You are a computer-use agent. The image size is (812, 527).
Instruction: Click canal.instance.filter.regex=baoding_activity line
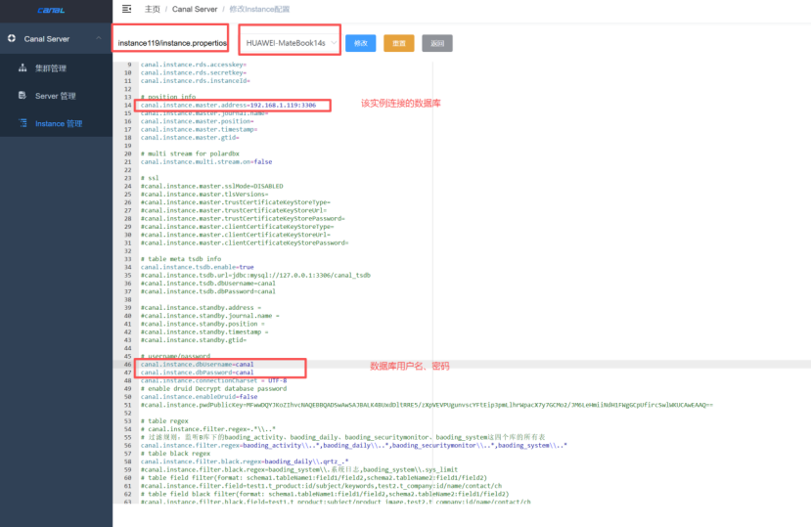(354, 445)
